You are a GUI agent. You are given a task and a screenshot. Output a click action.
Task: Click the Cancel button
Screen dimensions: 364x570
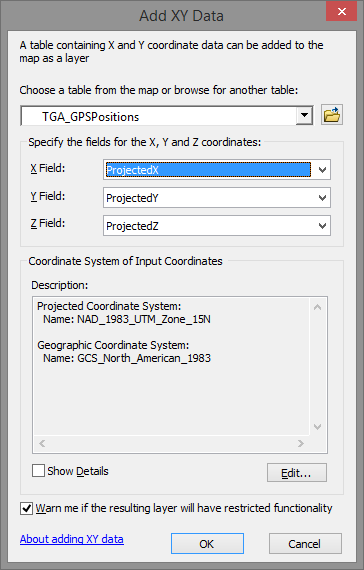pyautogui.click(x=305, y=544)
